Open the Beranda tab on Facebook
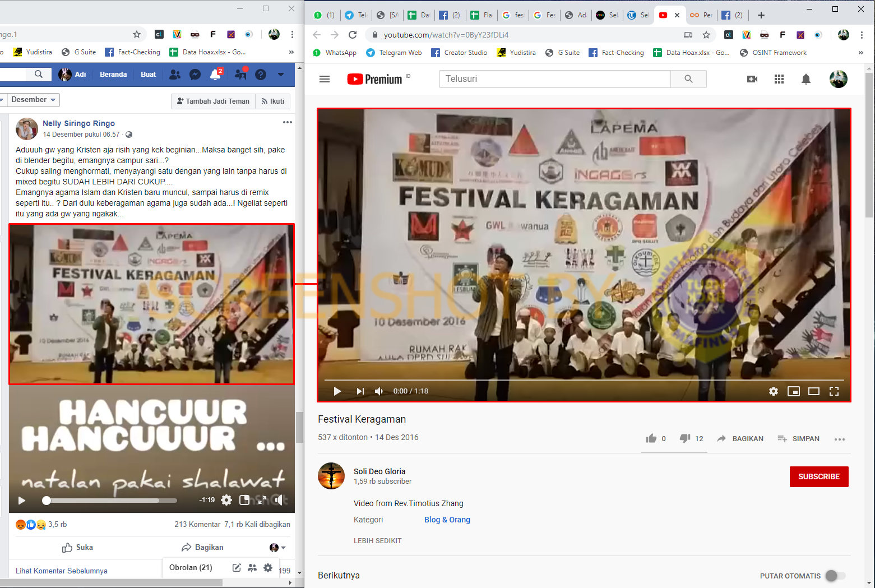Screen dimensions: 875x588 click(113, 75)
